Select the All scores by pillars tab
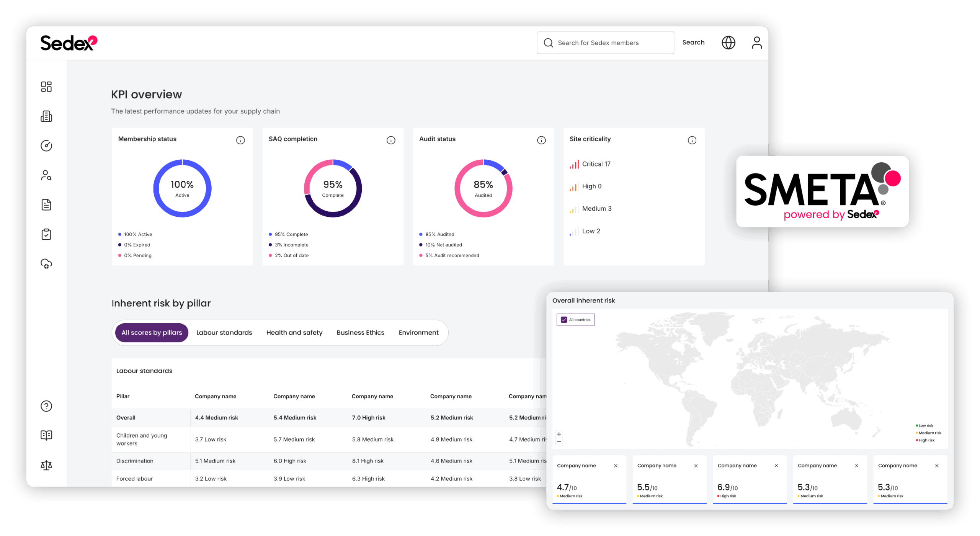Screen dimensions: 980x536 tap(152, 333)
